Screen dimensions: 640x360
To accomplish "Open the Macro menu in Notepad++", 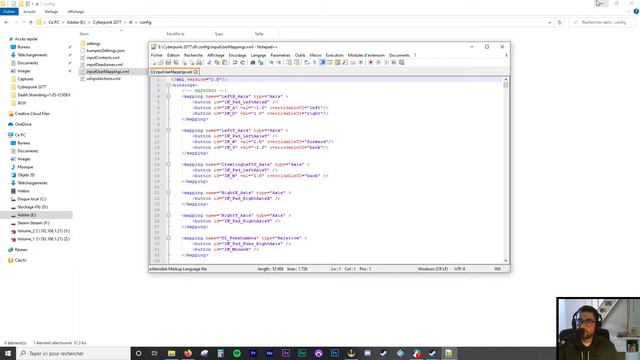I will point(316,55).
